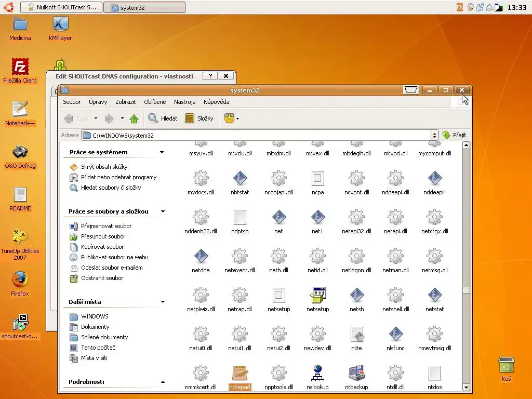The height and width of the screenshot is (399, 532).
Task: Select the netstat file icon
Action: coord(435,295)
